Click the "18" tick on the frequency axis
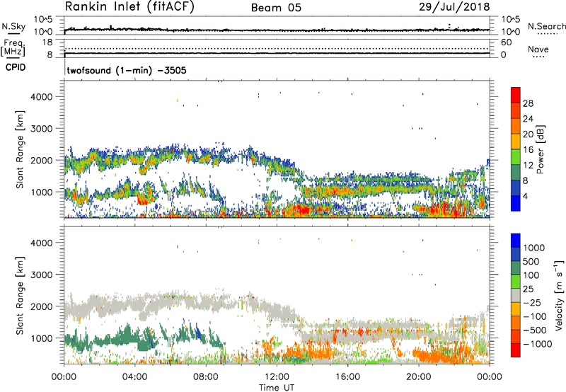 (47, 42)
